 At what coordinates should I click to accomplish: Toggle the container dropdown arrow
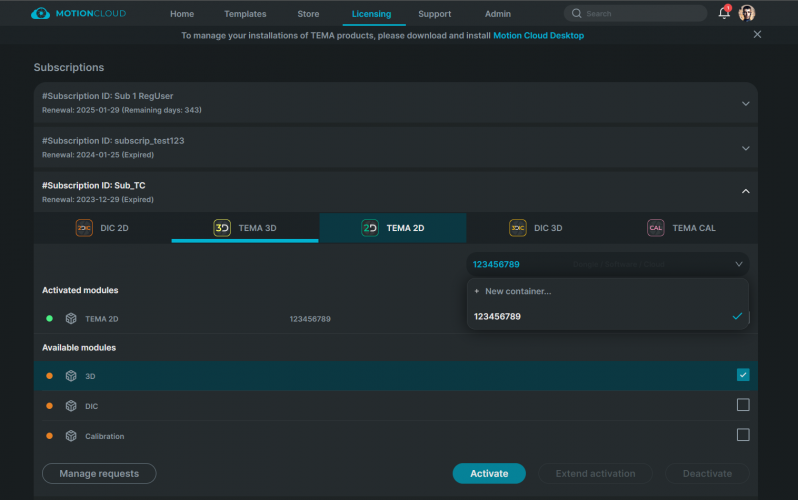739,264
